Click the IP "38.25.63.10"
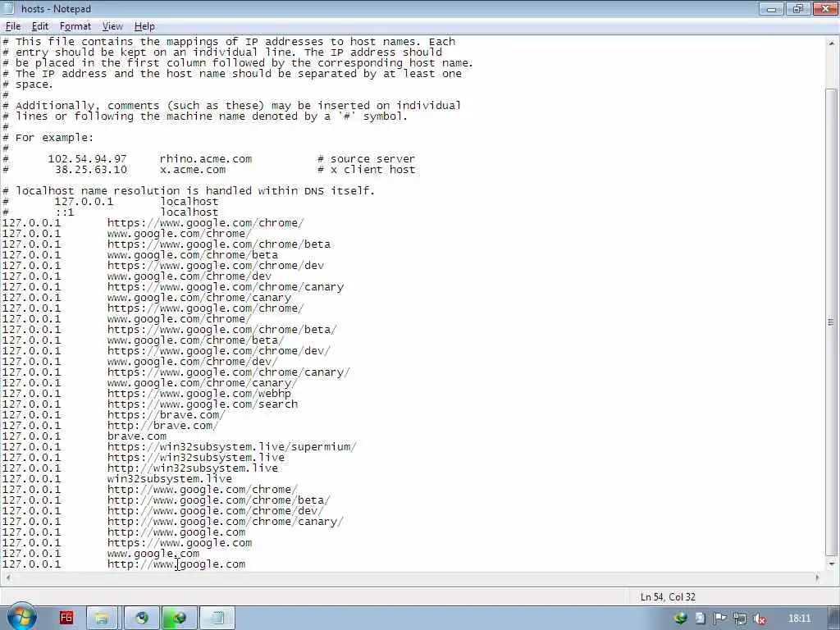Image resolution: width=840 pixels, height=630 pixels. pos(91,169)
